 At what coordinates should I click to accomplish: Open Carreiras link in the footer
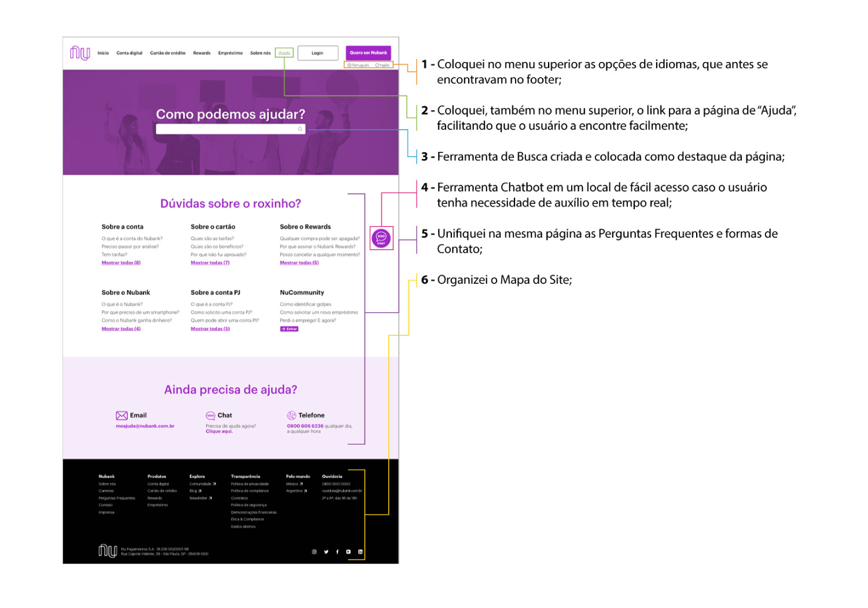[106, 491]
